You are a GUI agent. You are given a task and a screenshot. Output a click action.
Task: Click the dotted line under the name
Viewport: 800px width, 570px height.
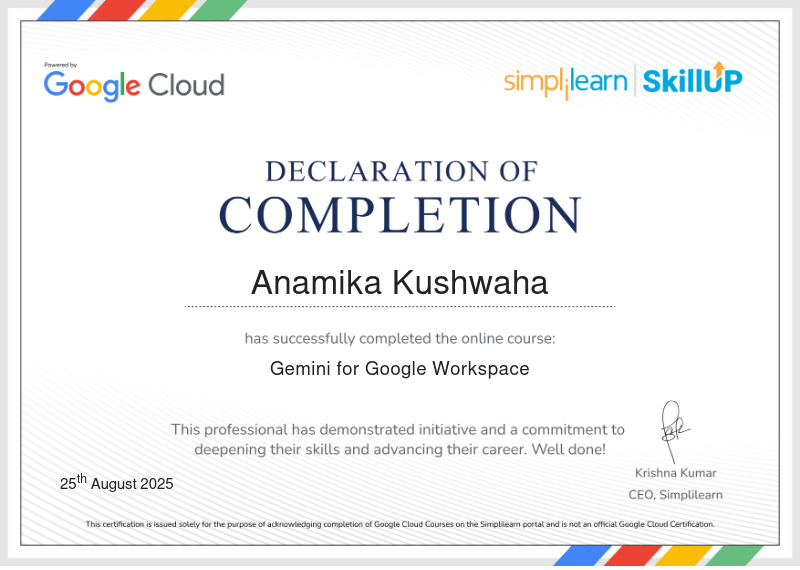[x=400, y=307]
